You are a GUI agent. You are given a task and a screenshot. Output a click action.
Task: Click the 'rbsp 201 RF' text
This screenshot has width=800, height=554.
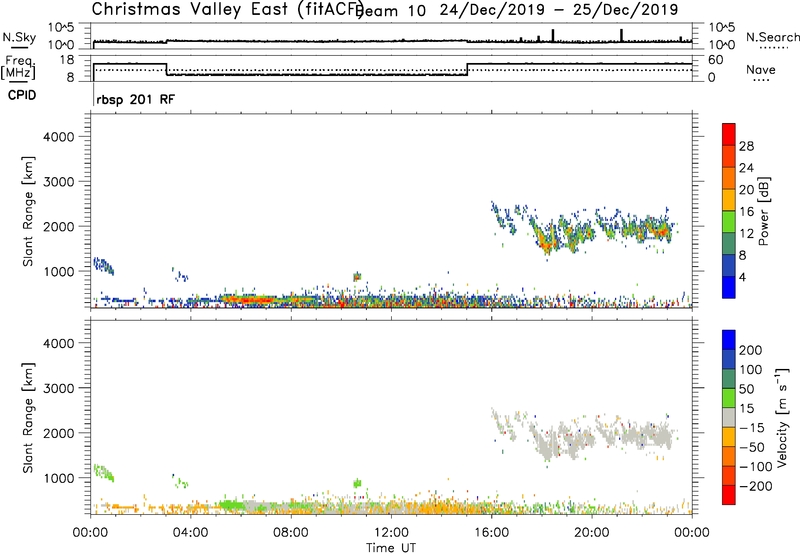tap(136, 99)
